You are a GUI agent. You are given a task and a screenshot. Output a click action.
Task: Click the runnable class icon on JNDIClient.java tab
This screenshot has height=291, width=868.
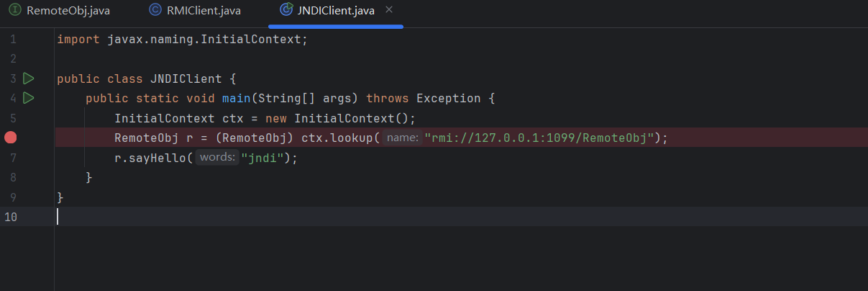(x=285, y=11)
